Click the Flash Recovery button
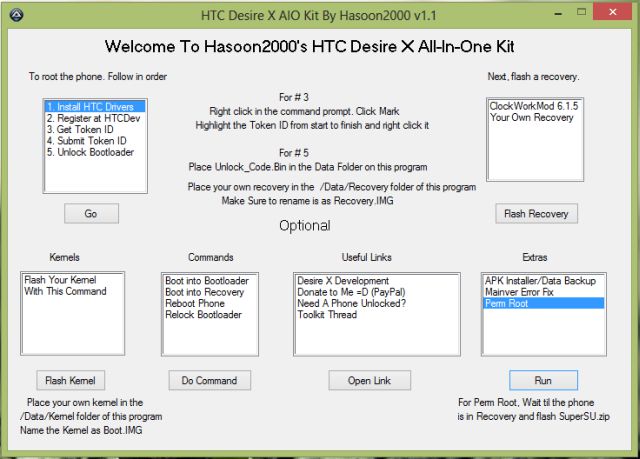This screenshot has width=640, height=459. click(536, 213)
